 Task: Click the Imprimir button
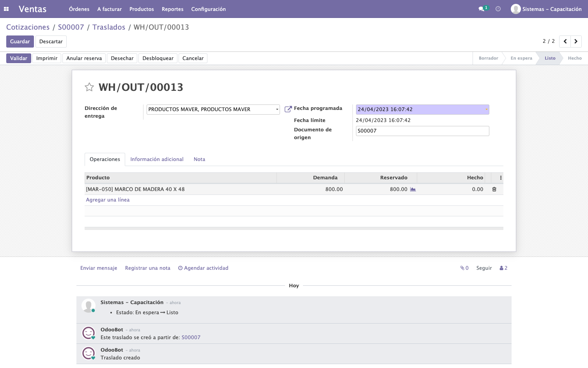(47, 58)
